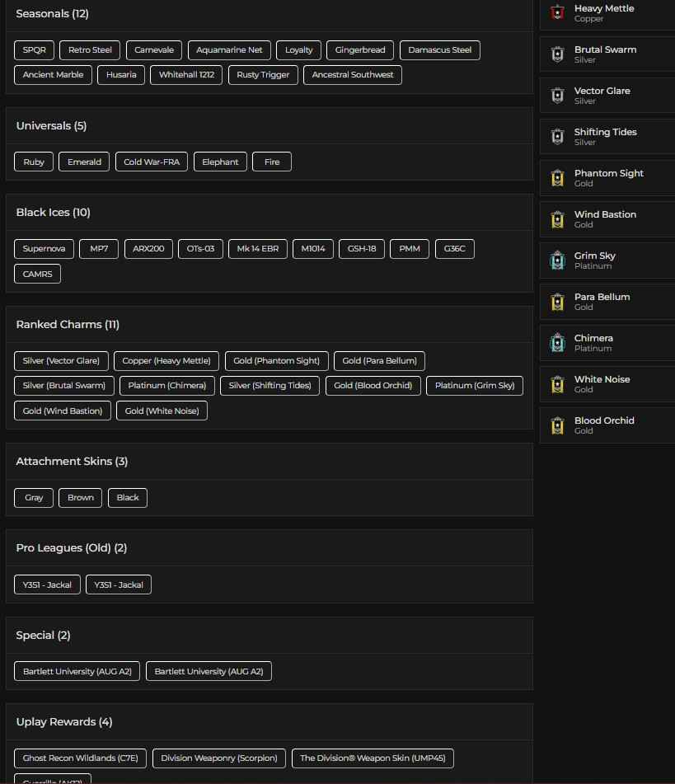Image resolution: width=675 pixels, height=784 pixels.
Task: Toggle the Carnevale seasonal filter
Action: (154, 50)
